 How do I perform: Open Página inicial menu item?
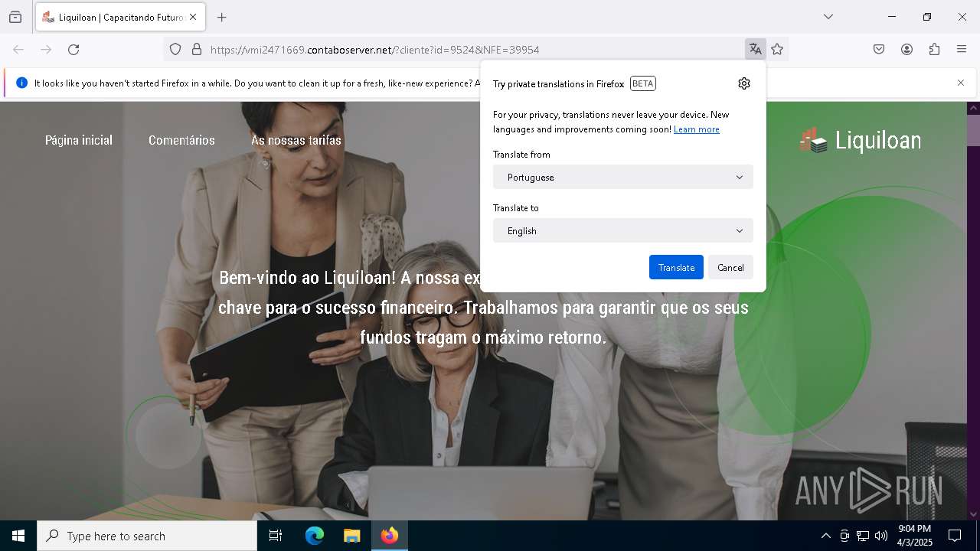pos(79,140)
